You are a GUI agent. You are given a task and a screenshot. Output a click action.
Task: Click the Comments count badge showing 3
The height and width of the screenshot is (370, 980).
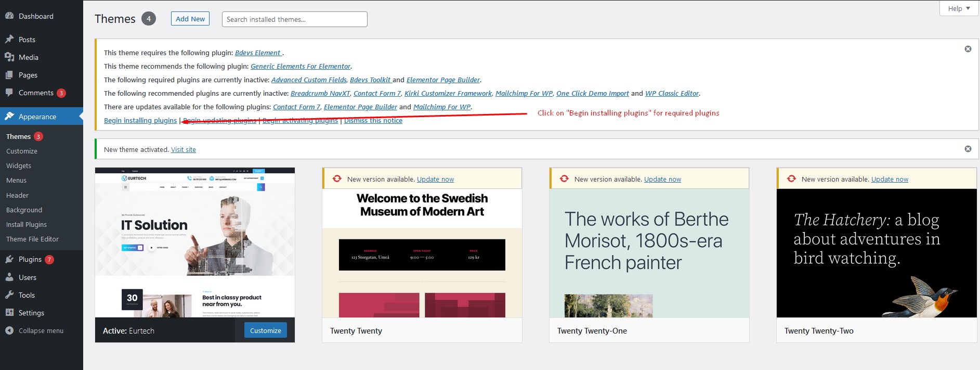coord(61,93)
